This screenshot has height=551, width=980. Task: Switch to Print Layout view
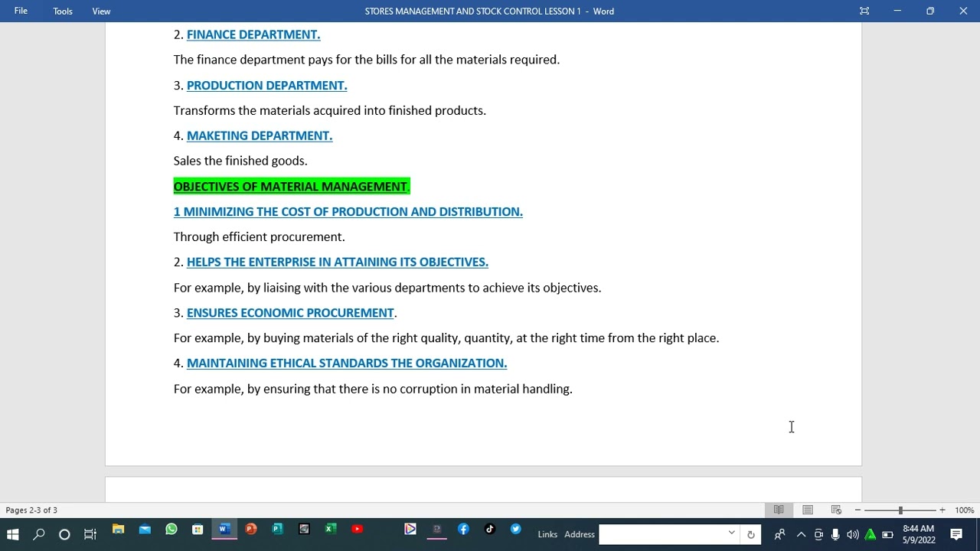click(808, 510)
